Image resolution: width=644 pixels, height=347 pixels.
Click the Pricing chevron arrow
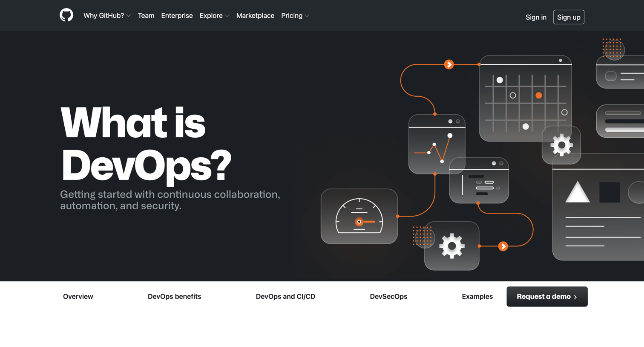(307, 16)
